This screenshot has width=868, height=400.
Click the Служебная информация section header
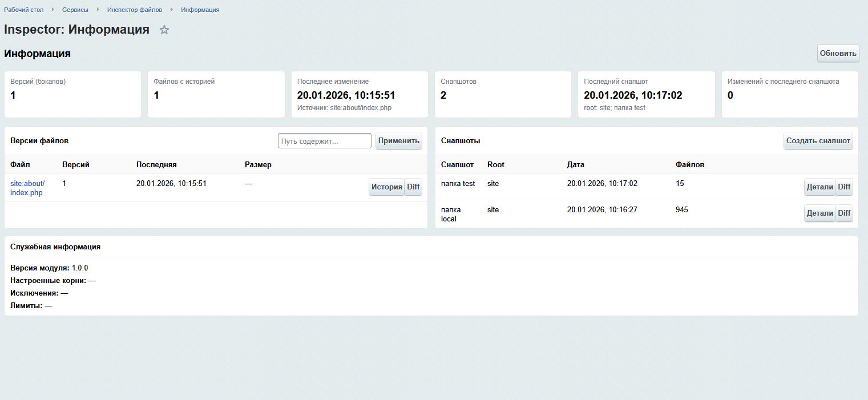pyautogui.click(x=54, y=247)
